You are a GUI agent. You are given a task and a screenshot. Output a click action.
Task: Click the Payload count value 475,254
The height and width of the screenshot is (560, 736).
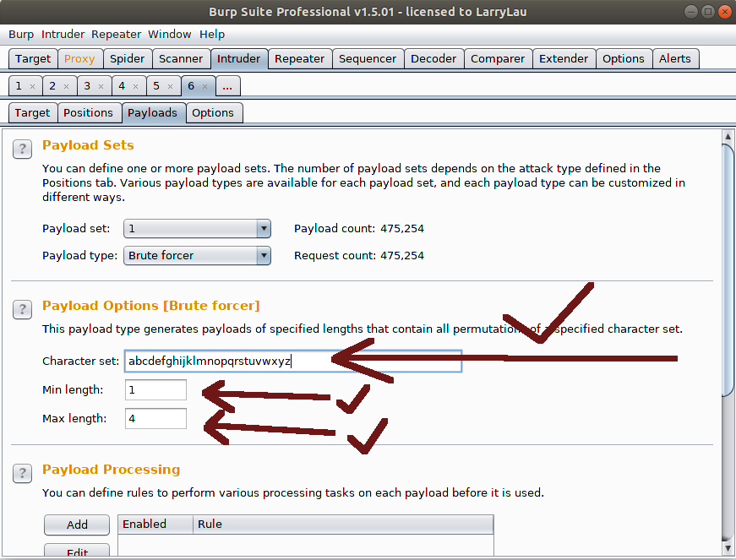(402, 228)
